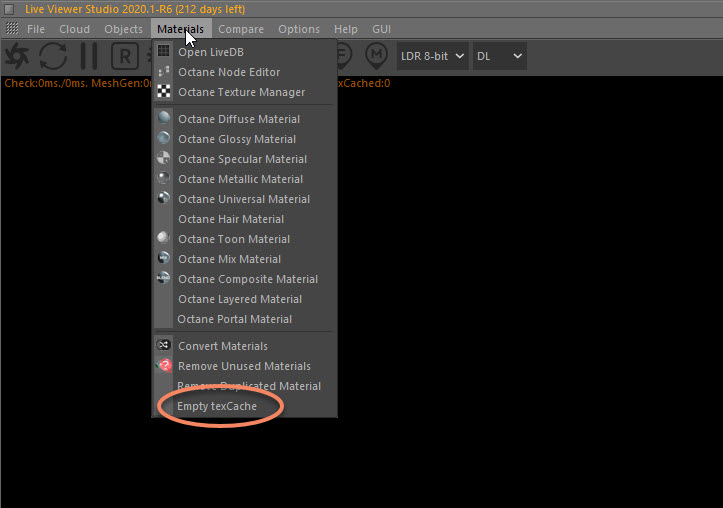The image size is (723, 508).
Task: Create an Octane Diffuse Material
Action: click(244, 119)
